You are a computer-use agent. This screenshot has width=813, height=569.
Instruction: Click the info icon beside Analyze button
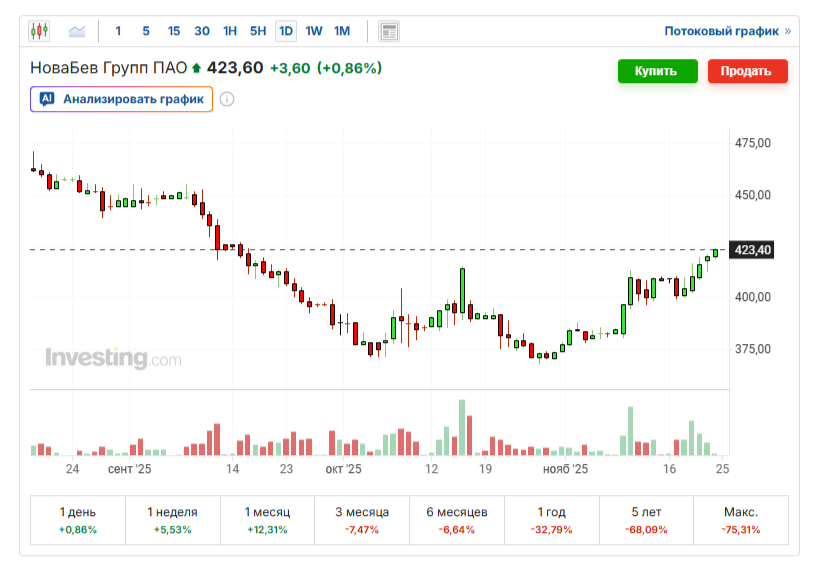pyautogui.click(x=227, y=99)
